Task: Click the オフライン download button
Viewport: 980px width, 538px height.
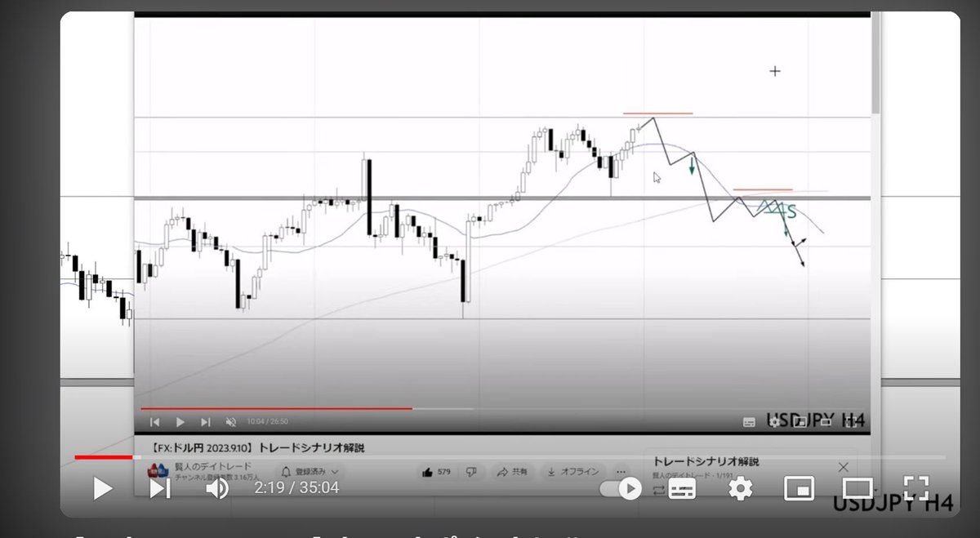Action: [x=573, y=472]
